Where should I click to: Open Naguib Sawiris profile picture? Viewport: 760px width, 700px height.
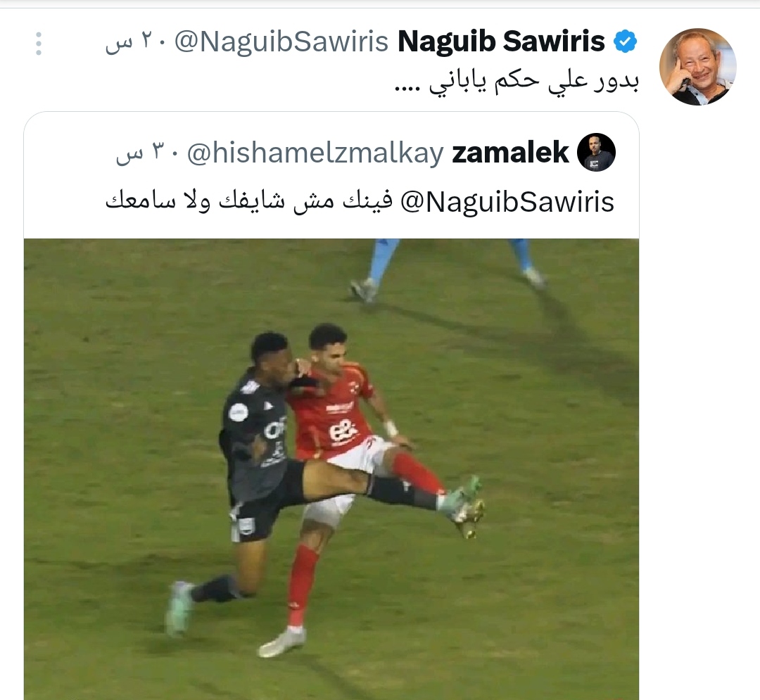(698, 67)
